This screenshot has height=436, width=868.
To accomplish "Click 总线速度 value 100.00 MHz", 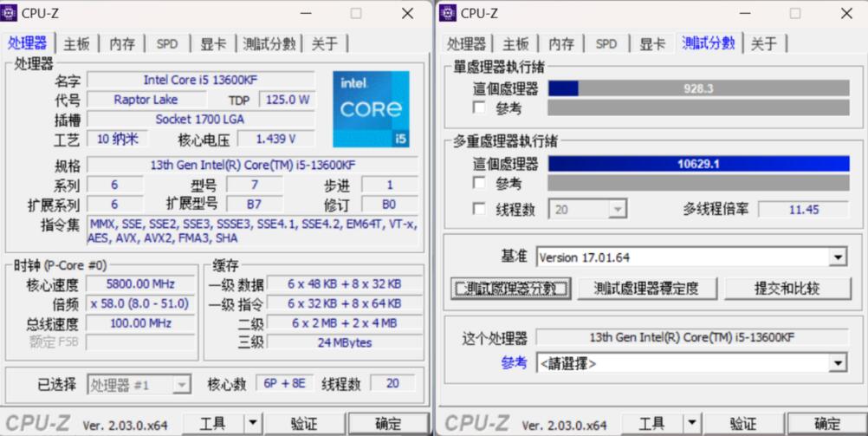I will [x=140, y=323].
